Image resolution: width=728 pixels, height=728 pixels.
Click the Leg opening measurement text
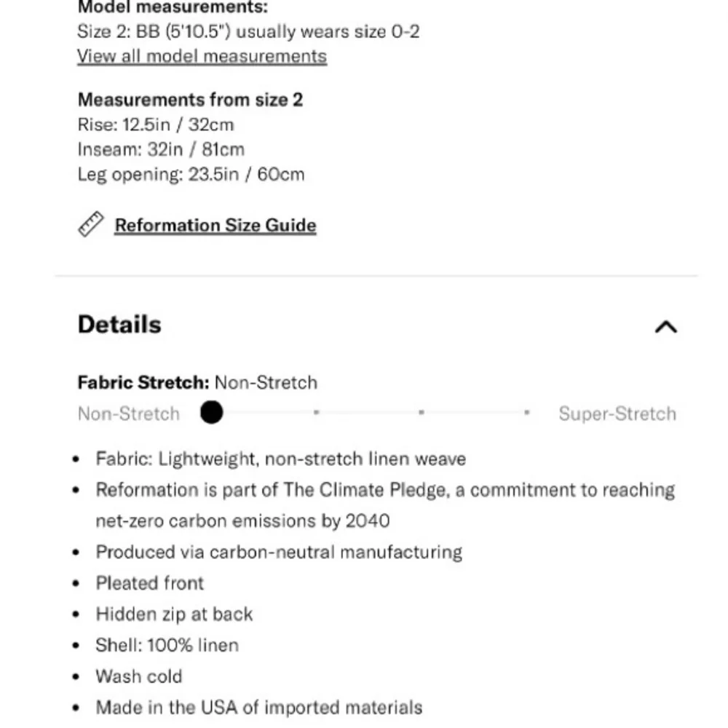191,175
